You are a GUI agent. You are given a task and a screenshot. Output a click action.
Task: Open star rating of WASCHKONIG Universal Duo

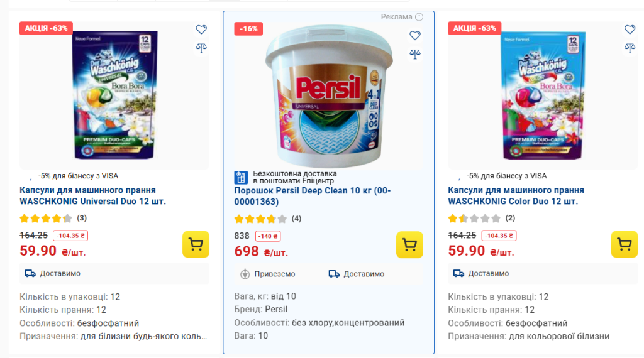click(x=46, y=219)
